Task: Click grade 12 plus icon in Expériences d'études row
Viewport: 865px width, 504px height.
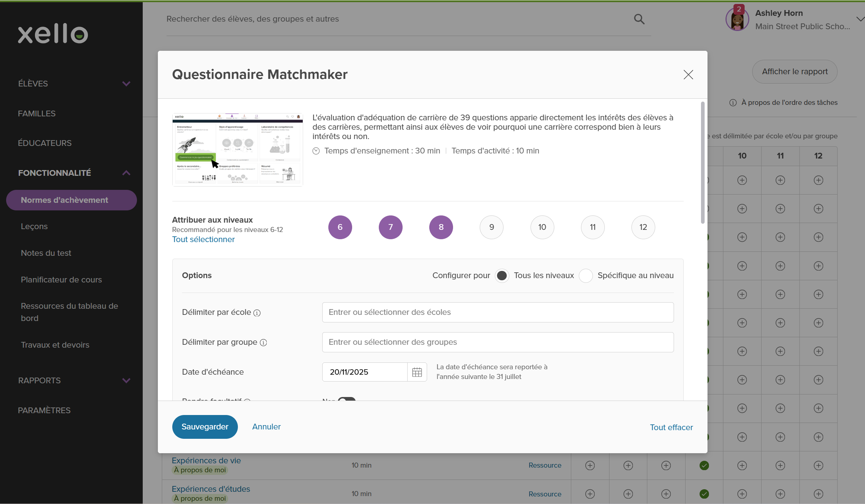Action: pyautogui.click(x=819, y=494)
